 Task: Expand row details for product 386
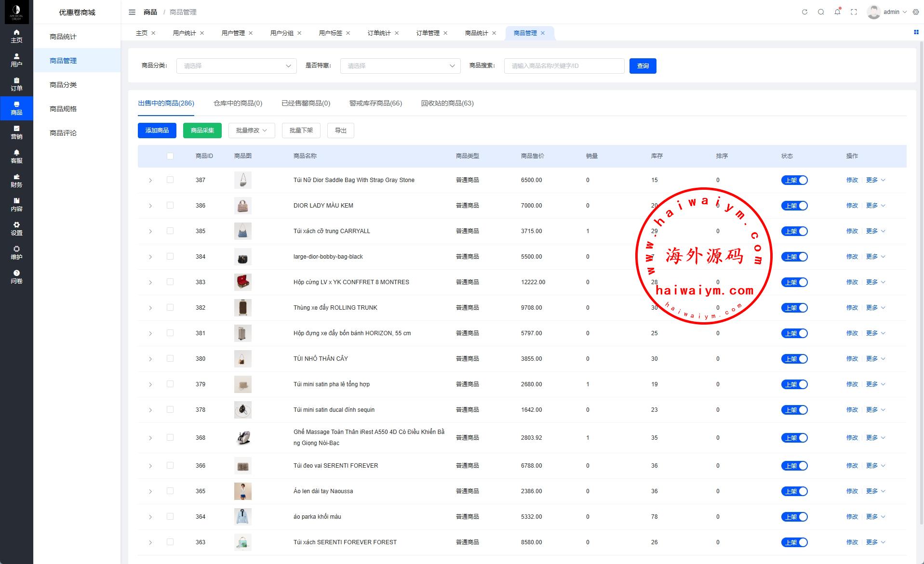pos(150,206)
